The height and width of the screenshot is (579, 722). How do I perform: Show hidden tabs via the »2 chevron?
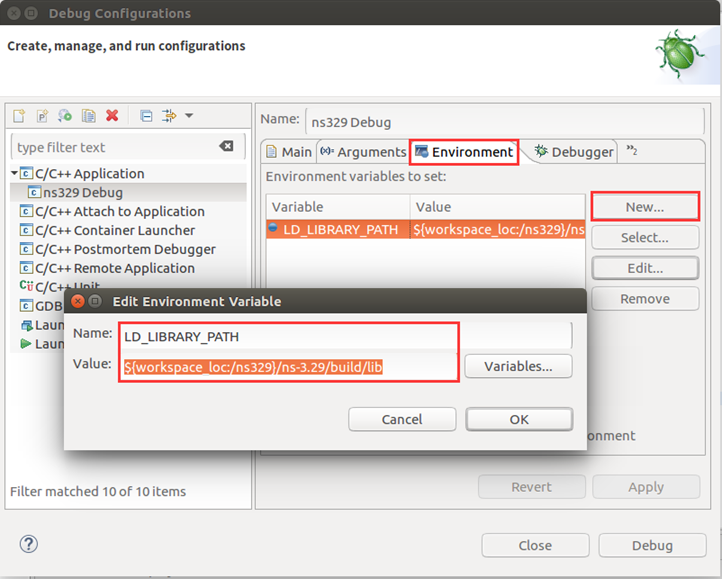(x=632, y=150)
